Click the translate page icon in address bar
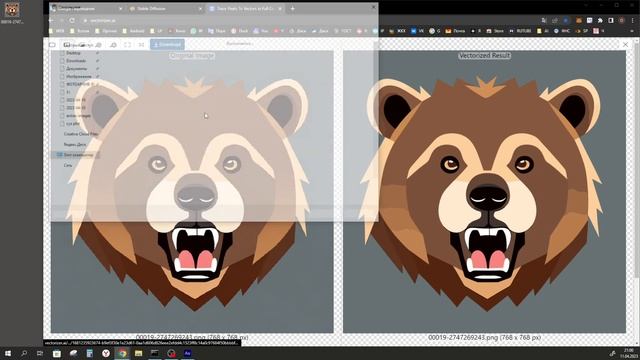This screenshot has width=640, height=360. point(544,20)
